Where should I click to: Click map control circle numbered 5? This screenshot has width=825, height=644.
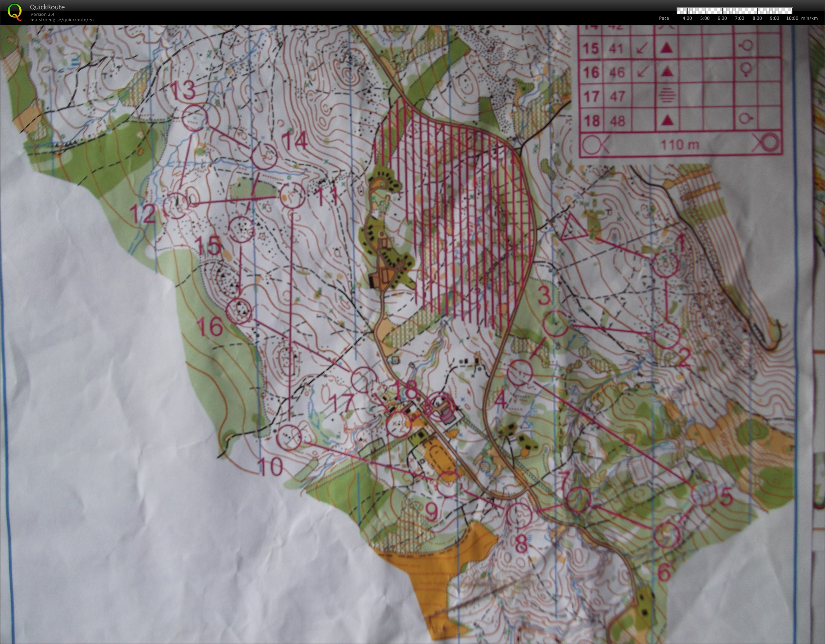[704, 494]
